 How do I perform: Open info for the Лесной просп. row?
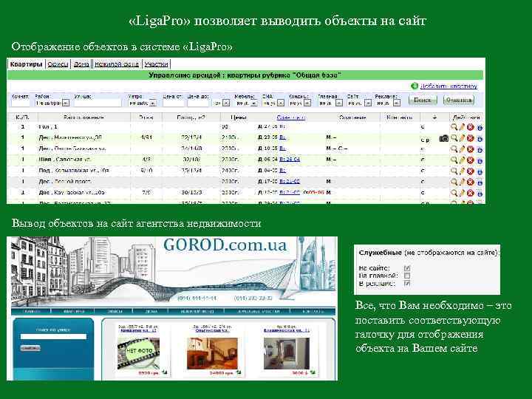click(x=480, y=183)
